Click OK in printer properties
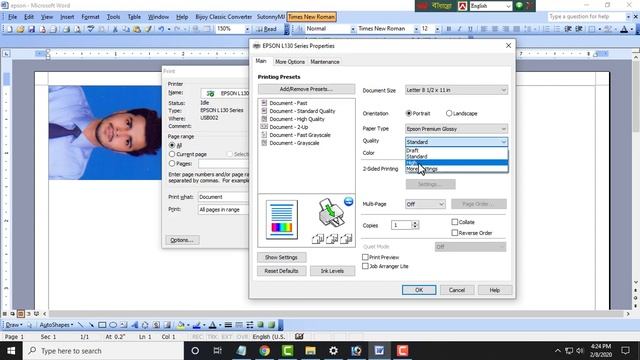Screen dimensions: 640x360 (419, 290)
